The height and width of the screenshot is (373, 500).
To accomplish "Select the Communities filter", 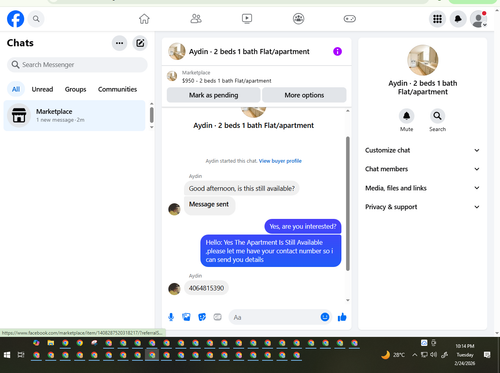I will pos(117,89).
